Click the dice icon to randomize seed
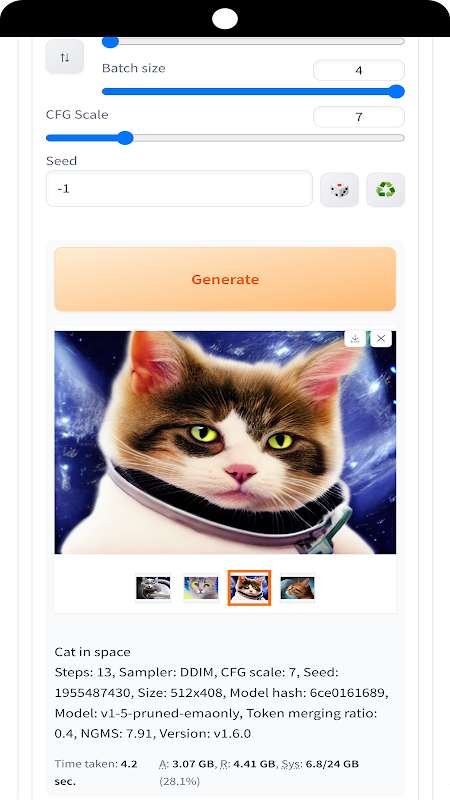 point(339,190)
